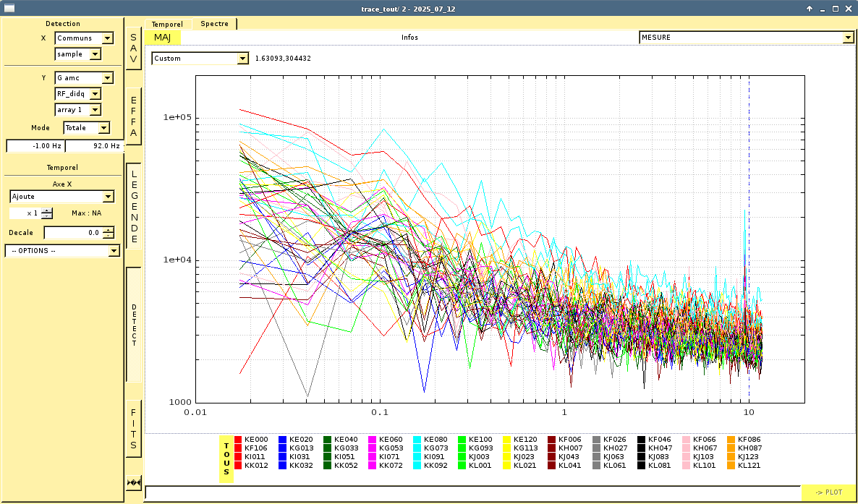The image size is (858, 504).
Task: Click the cyan KE080 legend swatch
Action: [x=417, y=440]
